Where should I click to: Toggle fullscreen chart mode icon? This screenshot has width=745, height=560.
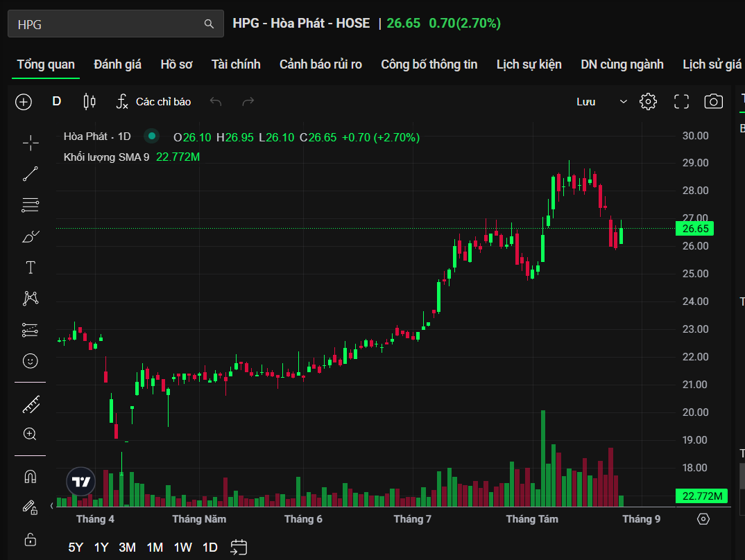681,102
